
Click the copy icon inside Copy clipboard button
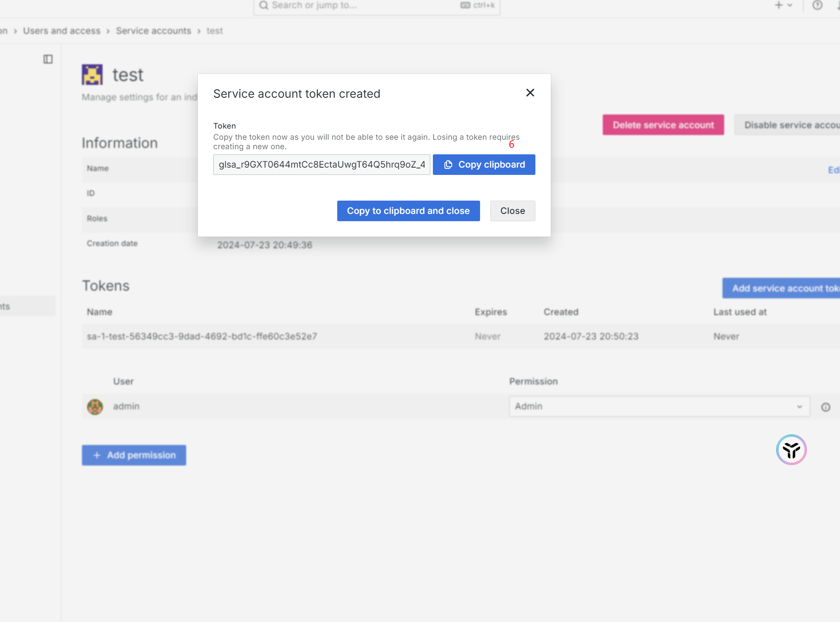pos(448,165)
